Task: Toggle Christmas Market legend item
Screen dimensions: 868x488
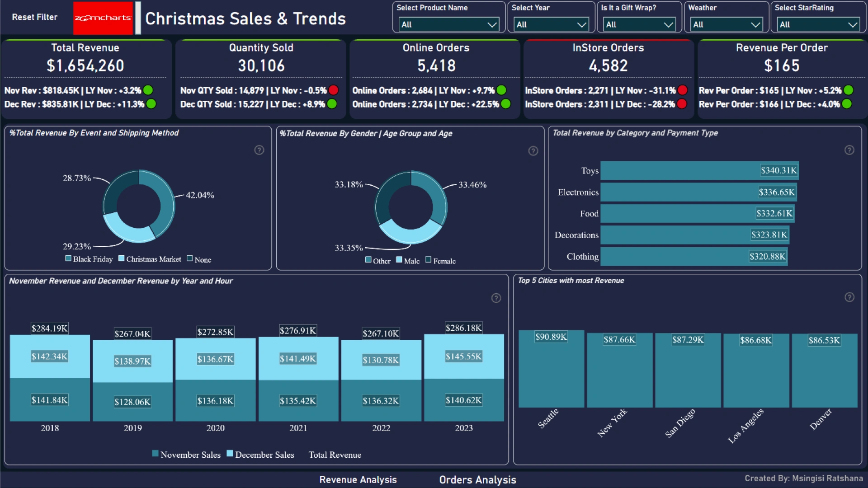Action: [150, 259]
